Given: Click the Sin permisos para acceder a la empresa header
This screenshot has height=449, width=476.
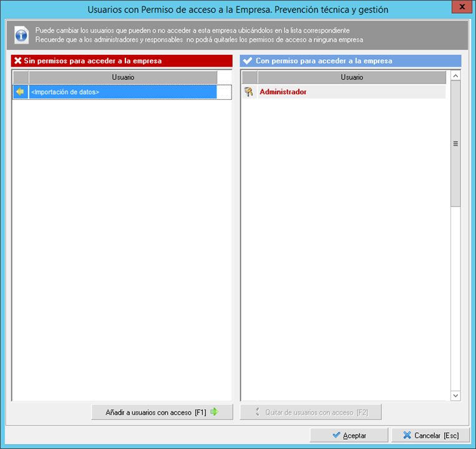Looking at the screenshot, I should pos(122,60).
